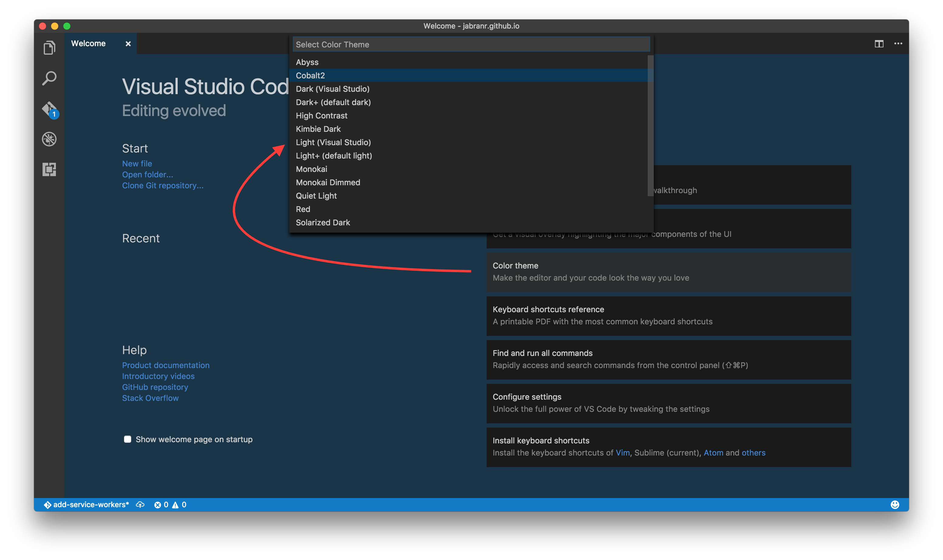Close the Welcome tab
943x560 pixels.
(128, 44)
